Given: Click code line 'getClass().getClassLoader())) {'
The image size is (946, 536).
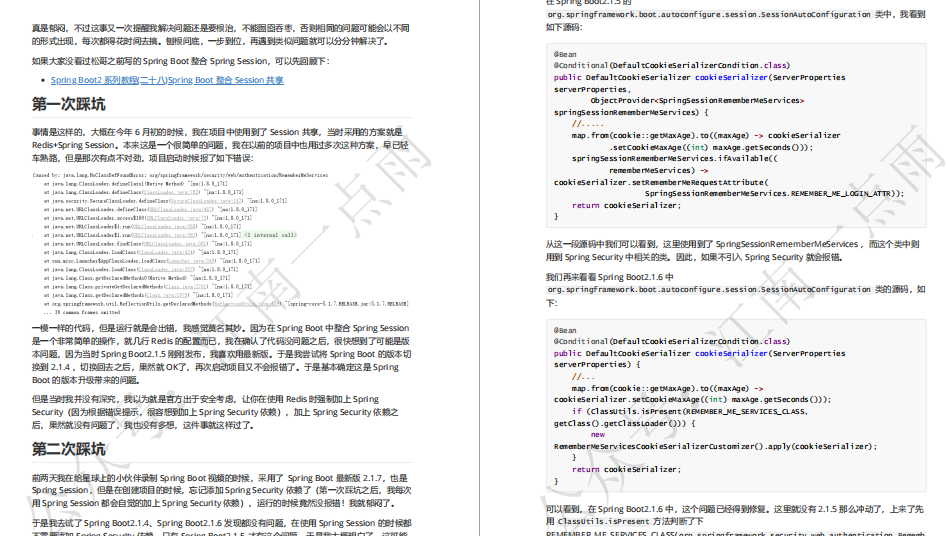Looking at the screenshot, I should click(624, 423).
